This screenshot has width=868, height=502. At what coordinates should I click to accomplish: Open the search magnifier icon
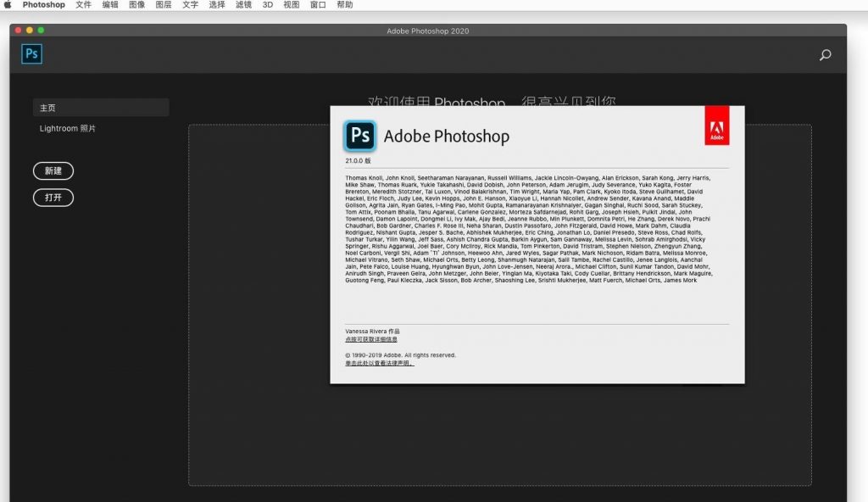pos(825,55)
